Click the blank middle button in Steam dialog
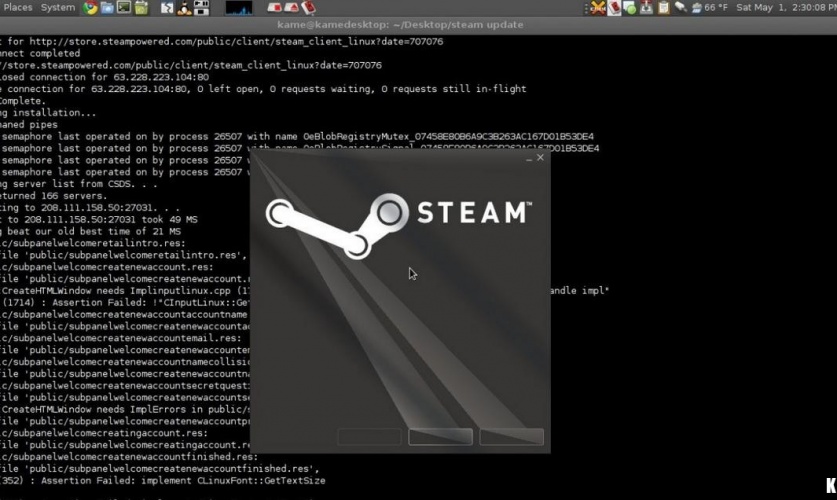837x500 pixels. click(x=440, y=437)
